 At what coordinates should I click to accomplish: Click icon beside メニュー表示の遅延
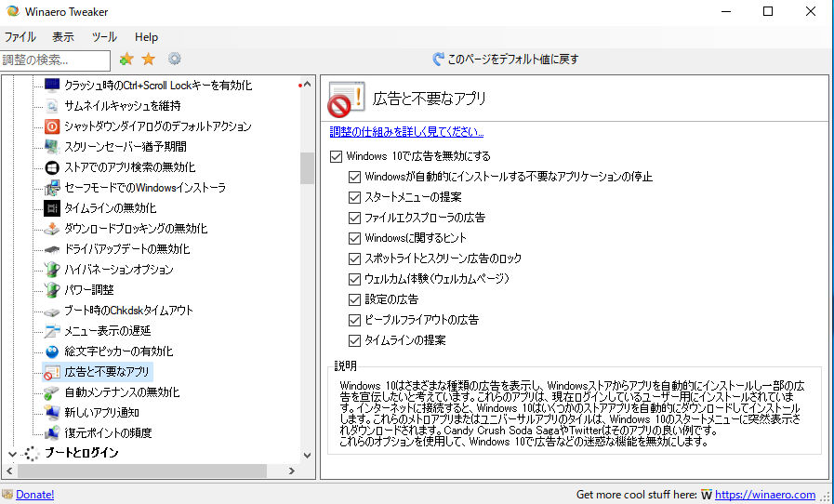[51, 331]
